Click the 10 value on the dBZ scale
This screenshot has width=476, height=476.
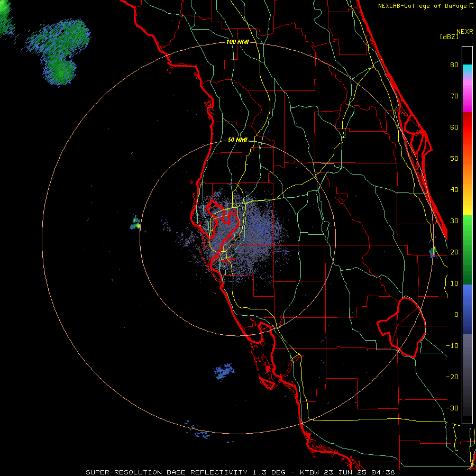[x=454, y=283]
